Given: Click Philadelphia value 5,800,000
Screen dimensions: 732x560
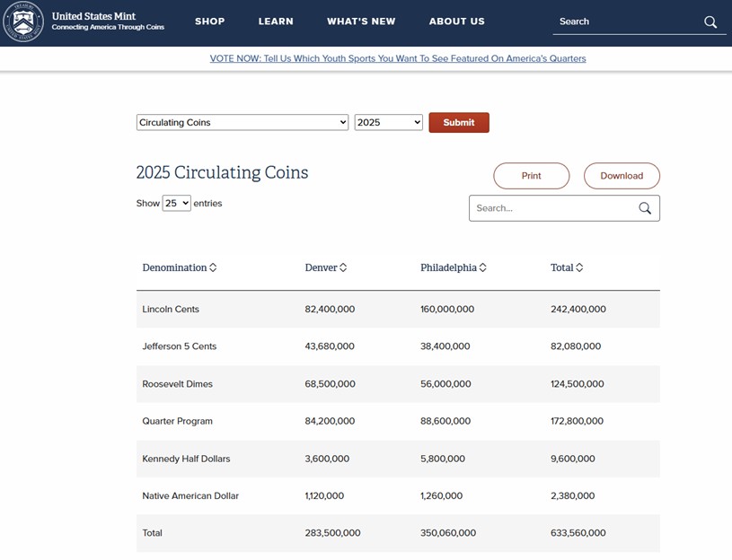Looking at the screenshot, I should point(443,459).
